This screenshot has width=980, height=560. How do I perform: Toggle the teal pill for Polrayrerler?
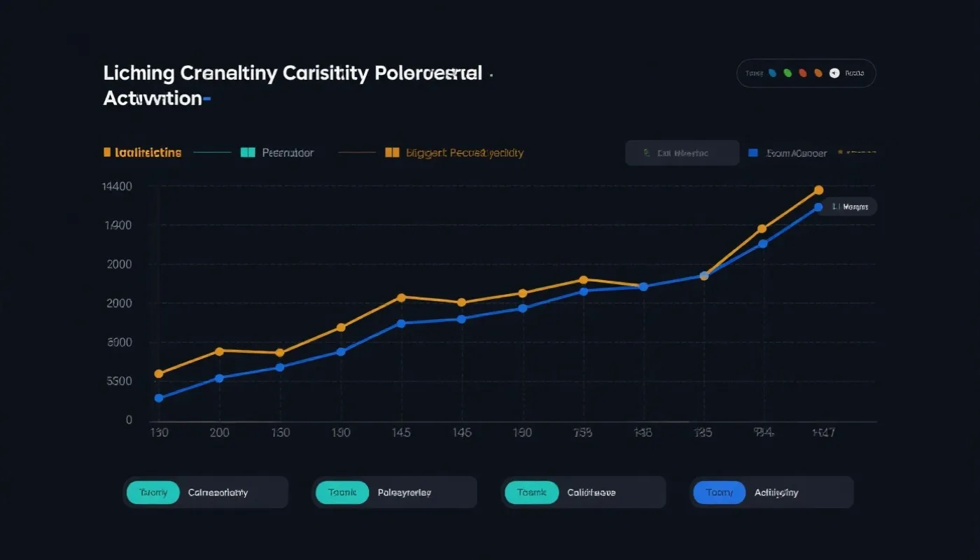click(x=342, y=493)
